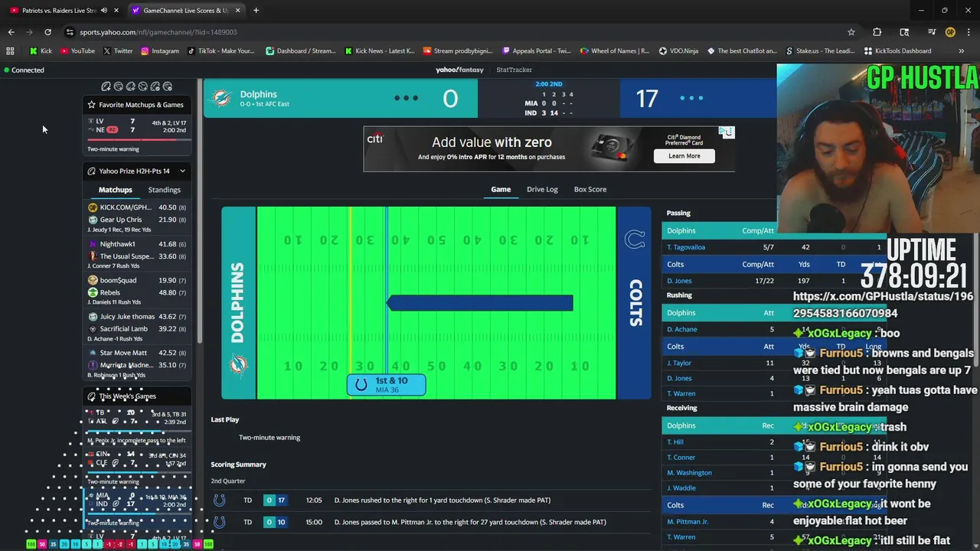Open Appeals Portal bookmark

[x=536, y=51]
